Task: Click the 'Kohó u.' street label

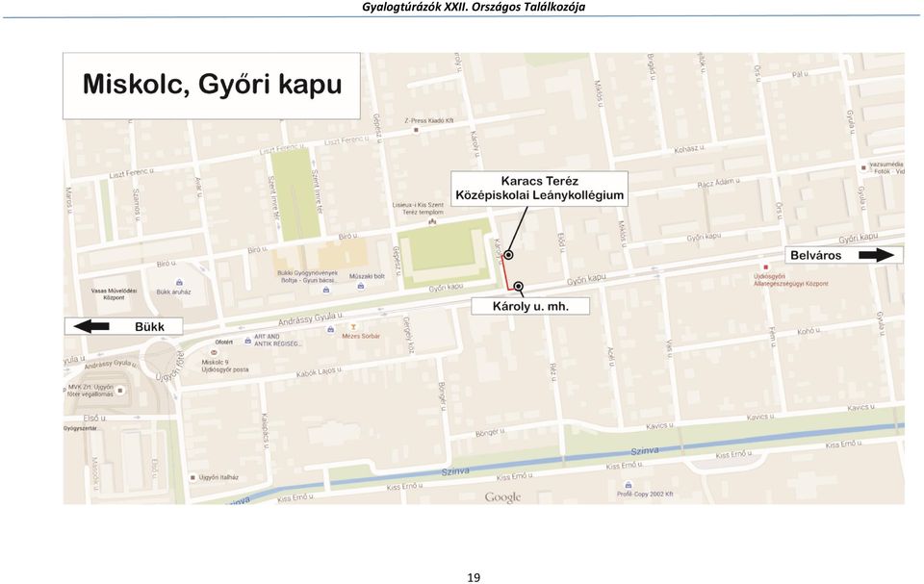Action: (809, 332)
